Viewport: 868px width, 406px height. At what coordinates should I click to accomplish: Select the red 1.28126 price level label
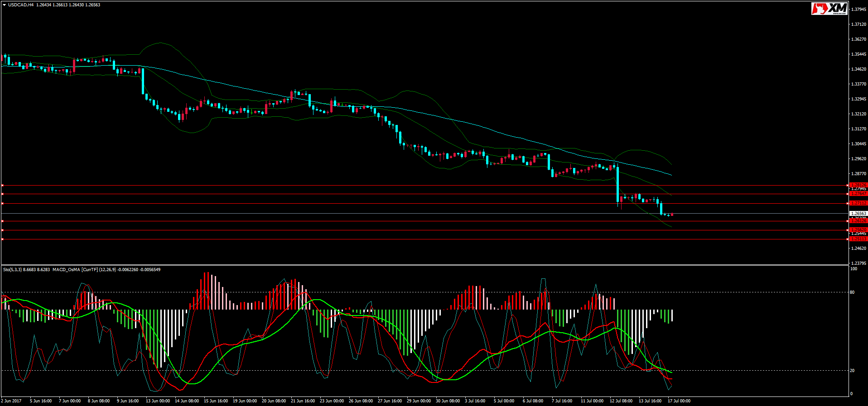point(858,185)
